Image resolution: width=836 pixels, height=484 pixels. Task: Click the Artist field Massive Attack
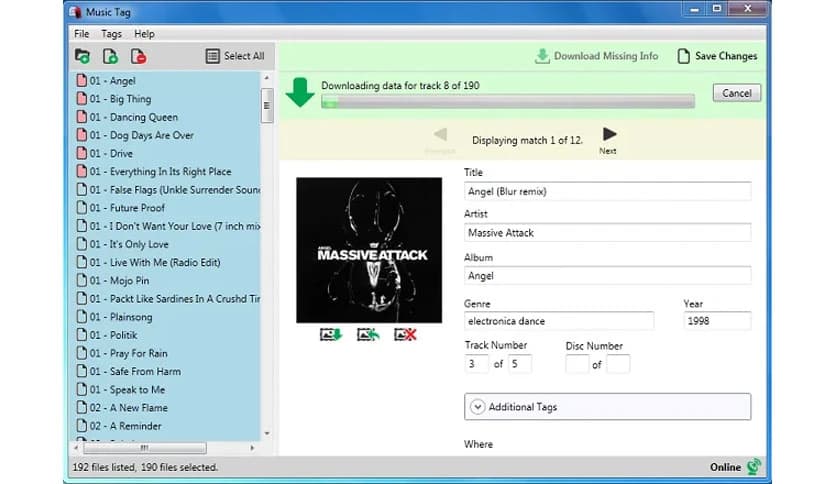(608, 232)
